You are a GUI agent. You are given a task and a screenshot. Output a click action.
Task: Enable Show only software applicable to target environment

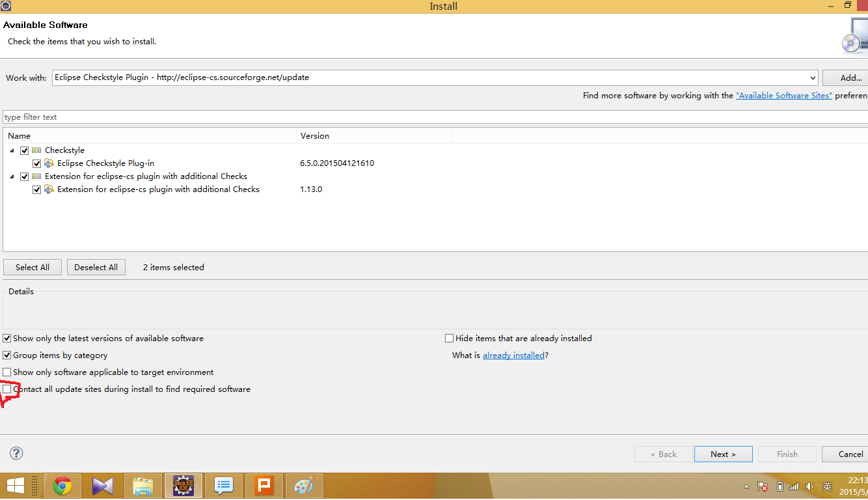7,372
